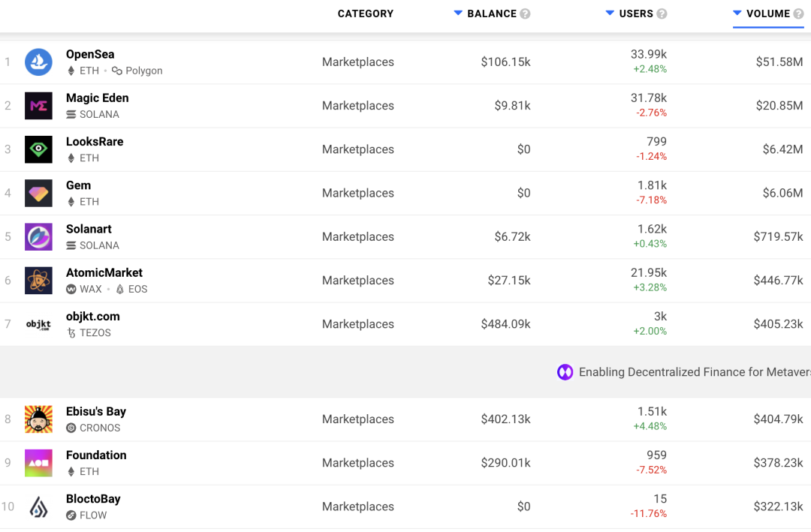Click the Solana icon under Magic Eden
The height and width of the screenshot is (532, 811).
click(x=71, y=114)
